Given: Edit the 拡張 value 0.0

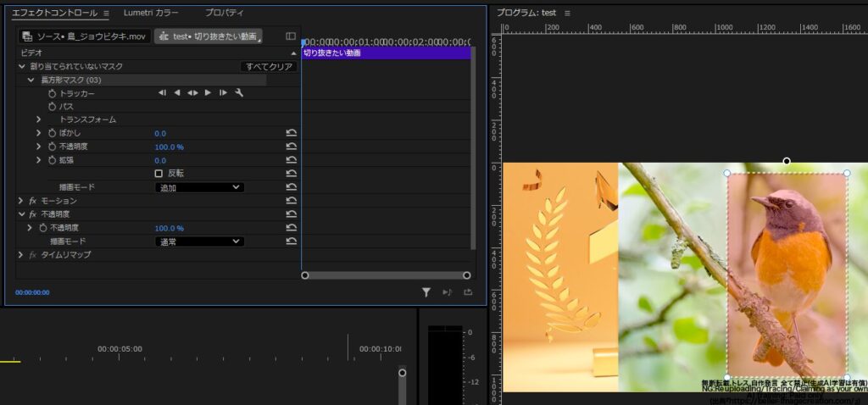Looking at the screenshot, I should (160, 160).
